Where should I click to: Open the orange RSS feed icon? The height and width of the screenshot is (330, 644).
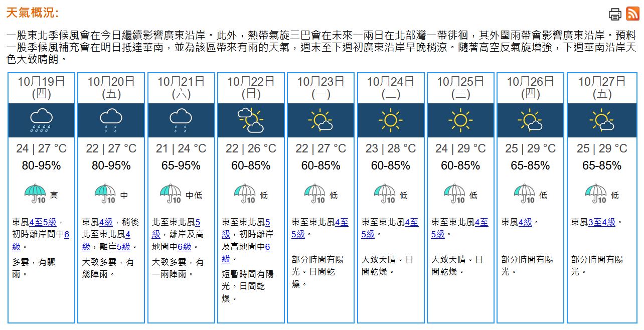click(632, 14)
